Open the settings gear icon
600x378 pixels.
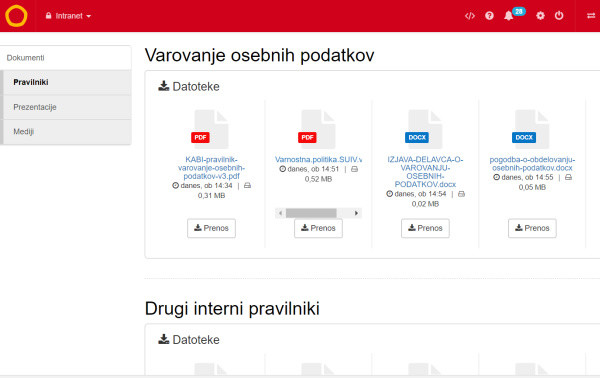540,16
